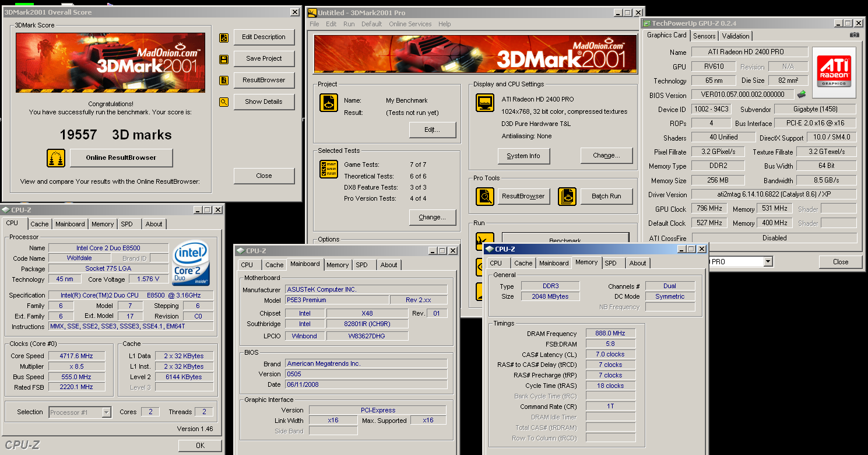868x455 pixels.
Task: Click the magnifier icon beside Show Details
Action: (224, 102)
